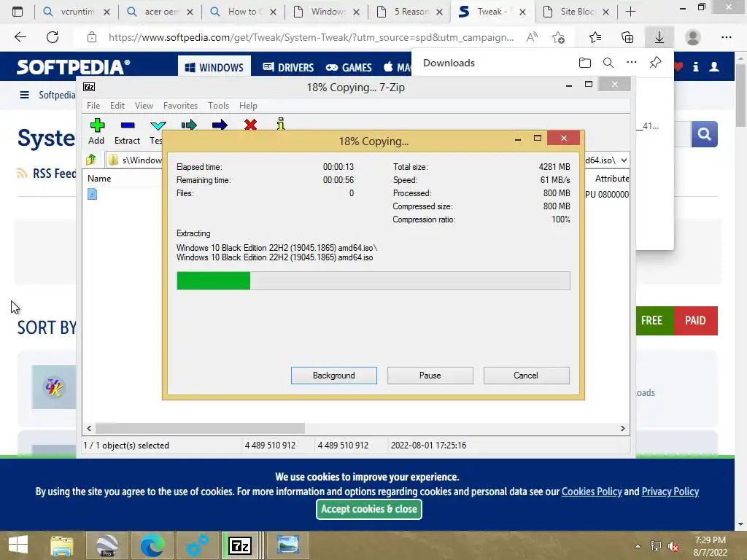Click the red Delete X icon in 7-Zip toolbar
The image size is (747, 560).
251,125
